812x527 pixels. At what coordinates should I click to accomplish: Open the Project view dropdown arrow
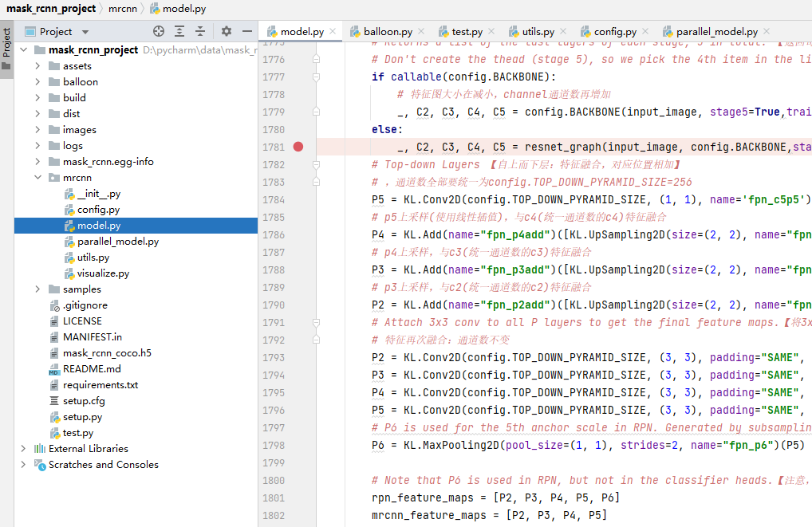click(85, 32)
